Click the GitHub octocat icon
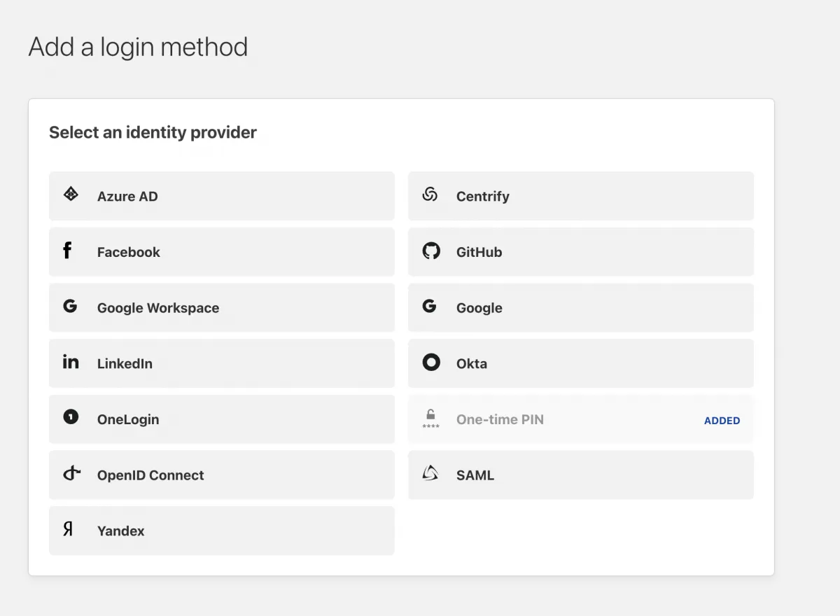 (431, 251)
